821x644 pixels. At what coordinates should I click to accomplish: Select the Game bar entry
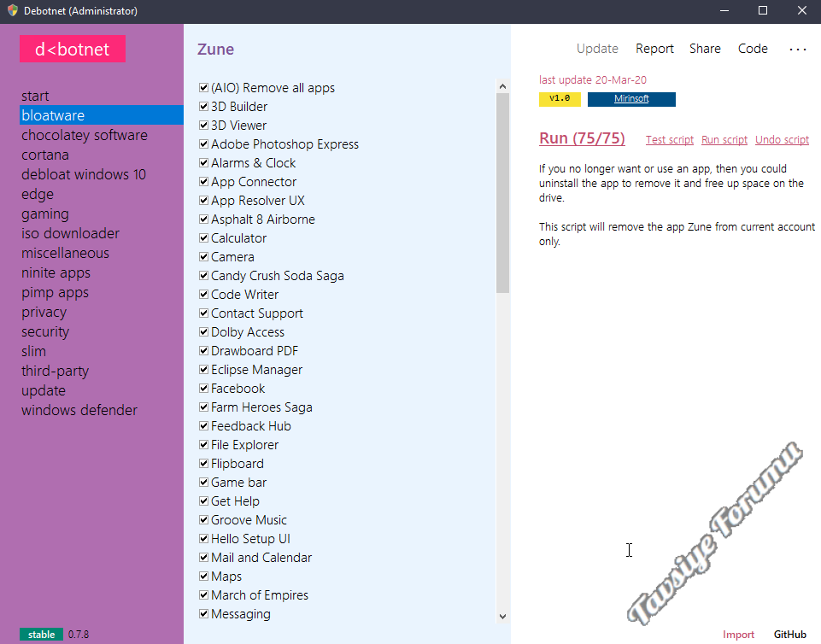point(238,483)
